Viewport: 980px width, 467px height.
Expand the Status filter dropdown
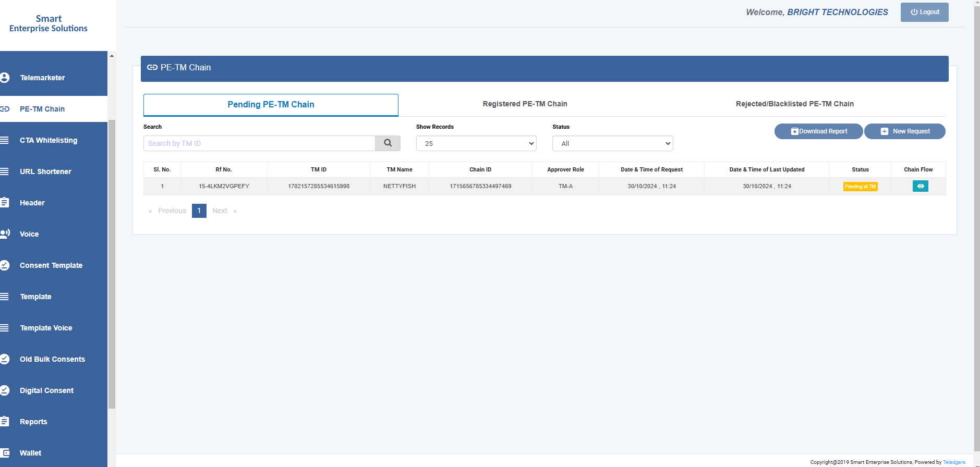coord(612,143)
